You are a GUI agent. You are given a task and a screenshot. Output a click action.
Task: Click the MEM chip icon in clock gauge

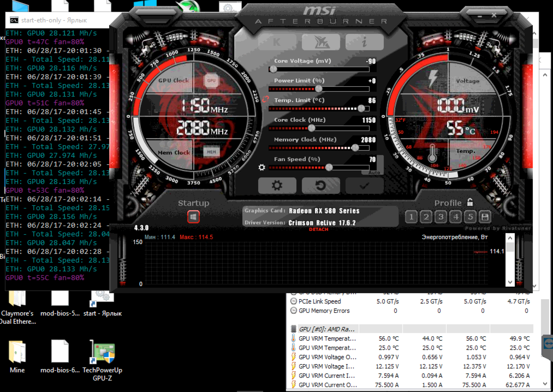[211, 152]
